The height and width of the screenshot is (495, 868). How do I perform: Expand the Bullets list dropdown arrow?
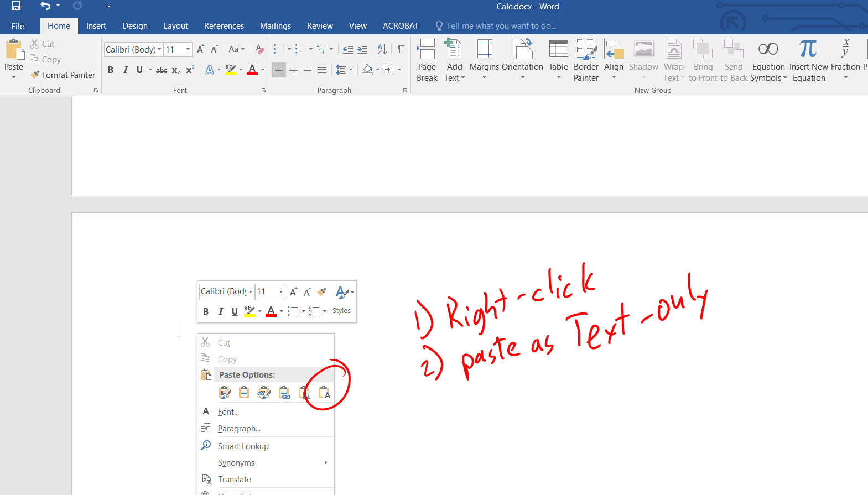click(289, 49)
